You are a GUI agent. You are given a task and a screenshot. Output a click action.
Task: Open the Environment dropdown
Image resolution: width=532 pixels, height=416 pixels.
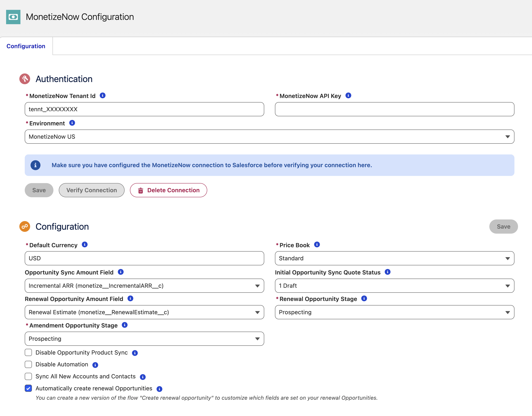tap(269, 137)
